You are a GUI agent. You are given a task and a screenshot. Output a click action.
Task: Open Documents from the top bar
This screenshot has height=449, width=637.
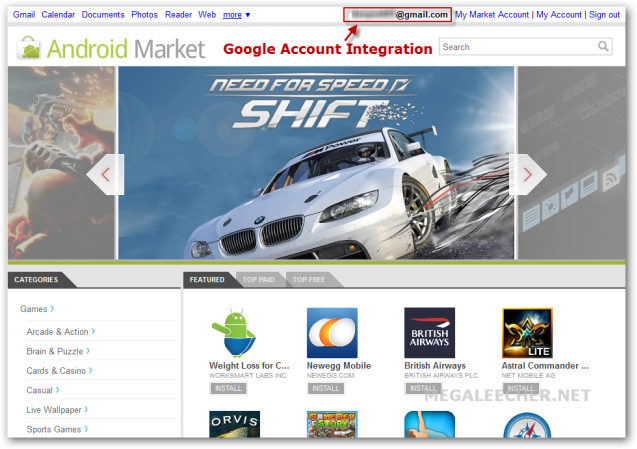point(103,15)
